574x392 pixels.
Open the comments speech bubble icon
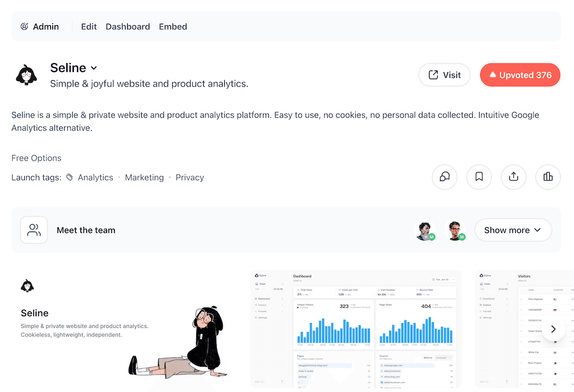point(444,177)
